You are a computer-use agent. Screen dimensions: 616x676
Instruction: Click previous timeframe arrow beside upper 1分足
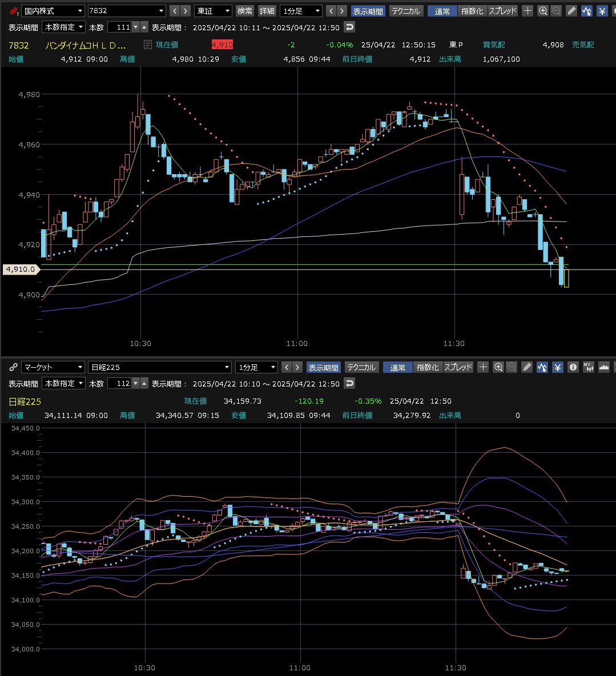pyautogui.click(x=331, y=11)
